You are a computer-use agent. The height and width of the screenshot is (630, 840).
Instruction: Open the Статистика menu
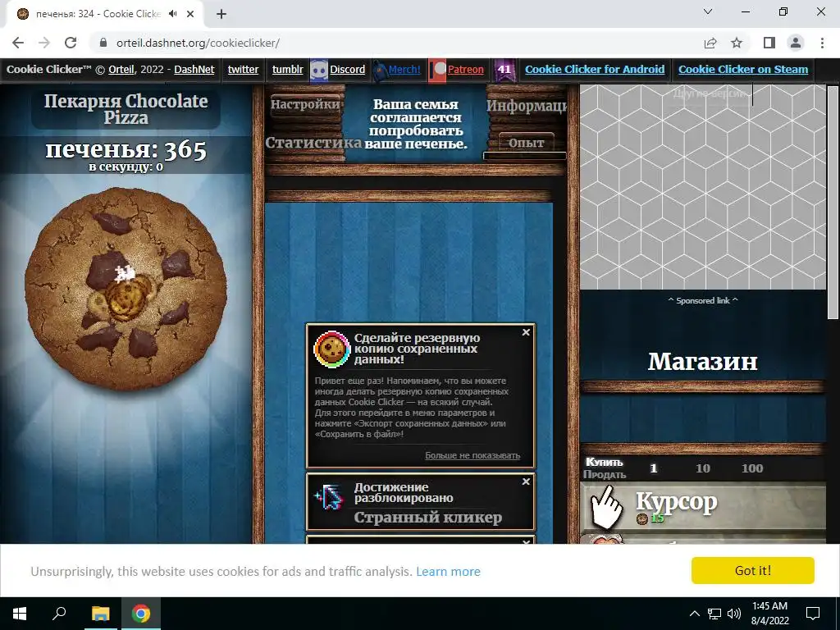coord(313,143)
